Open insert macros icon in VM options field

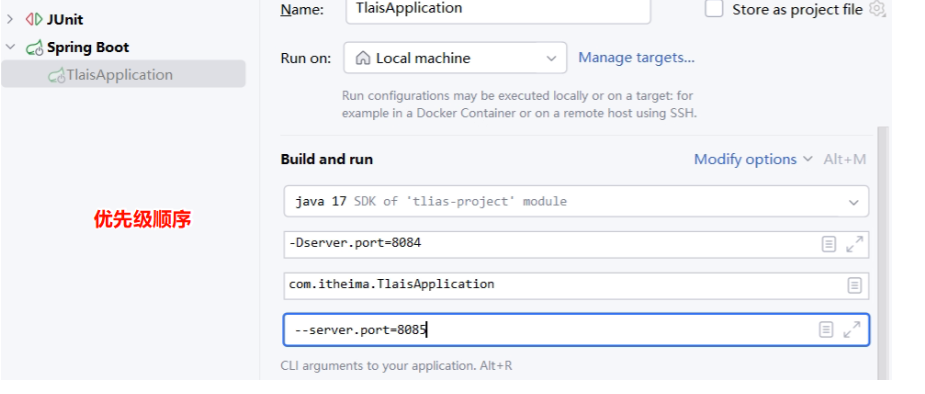tap(829, 244)
